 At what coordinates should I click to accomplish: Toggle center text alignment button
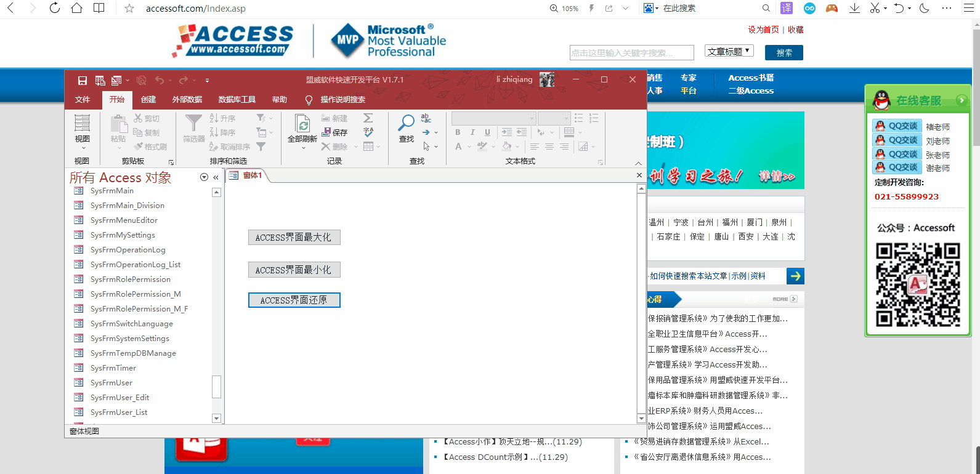pyautogui.click(x=549, y=147)
